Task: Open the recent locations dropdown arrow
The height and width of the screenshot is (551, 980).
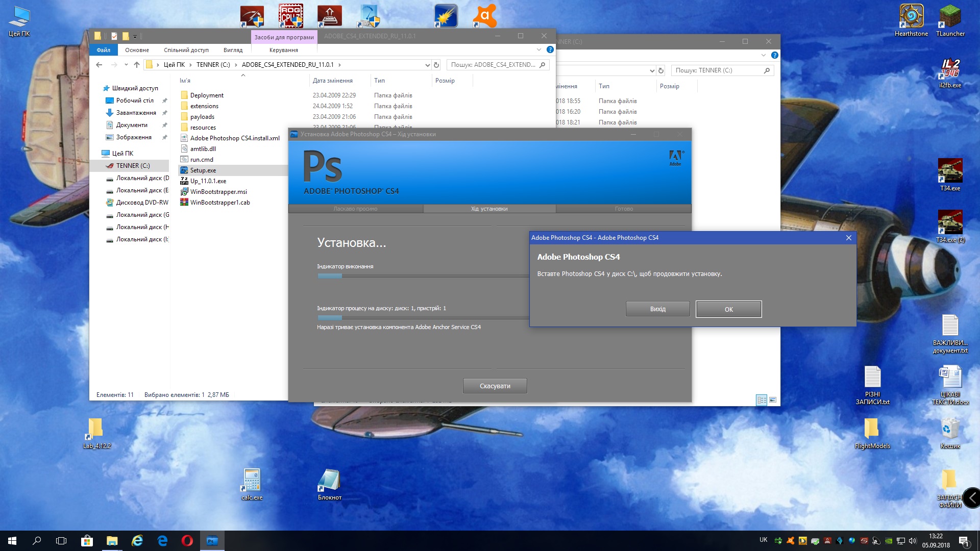Action: point(126,65)
